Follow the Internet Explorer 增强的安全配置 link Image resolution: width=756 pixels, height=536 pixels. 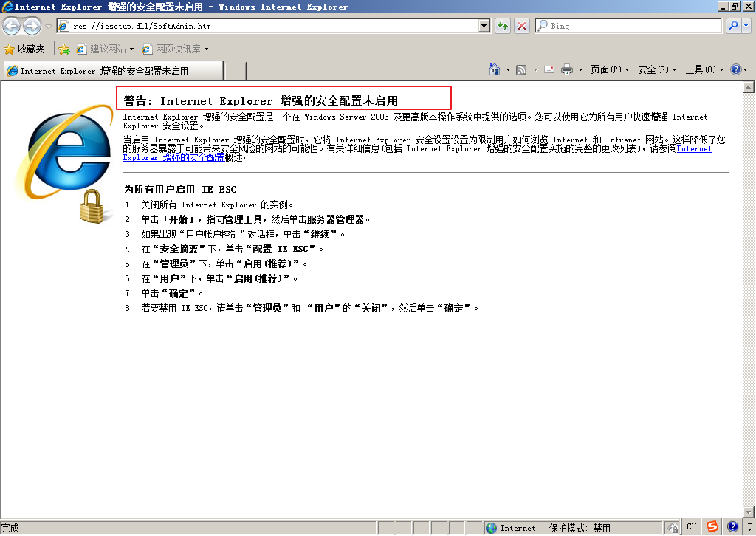[x=174, y=157]
